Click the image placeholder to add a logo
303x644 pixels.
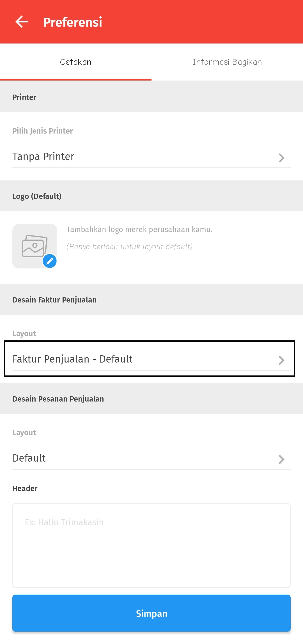click(x=35, y=245)
